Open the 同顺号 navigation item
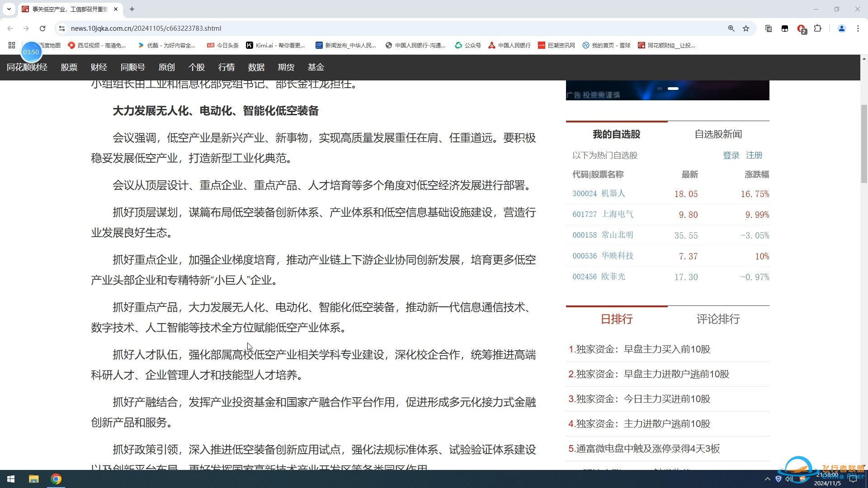 point(133,67)
